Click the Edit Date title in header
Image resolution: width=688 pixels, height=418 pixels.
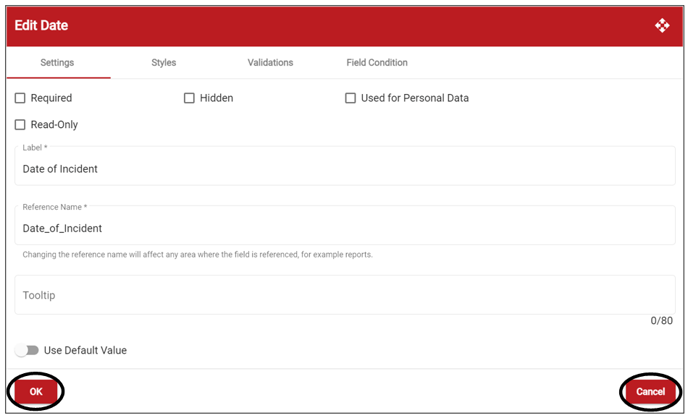click(41, 25)
